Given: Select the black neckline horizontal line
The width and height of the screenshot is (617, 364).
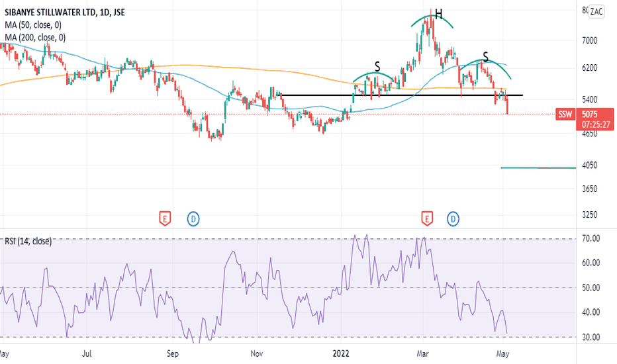Looking at the screenshot, I should coord(400,95).
